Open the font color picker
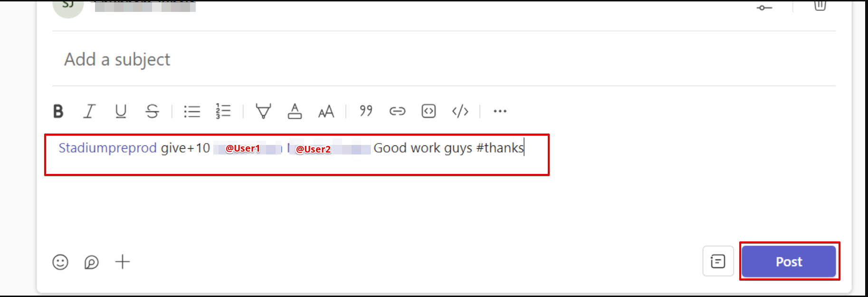This screenshot has height=297, width=868. click(x=295, y=111)
